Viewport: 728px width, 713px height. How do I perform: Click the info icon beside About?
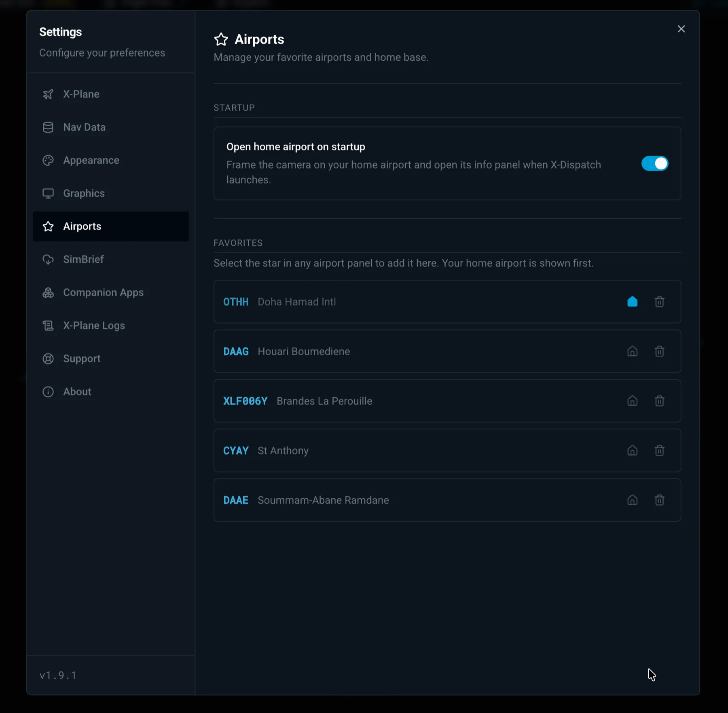tap(48, 392)
